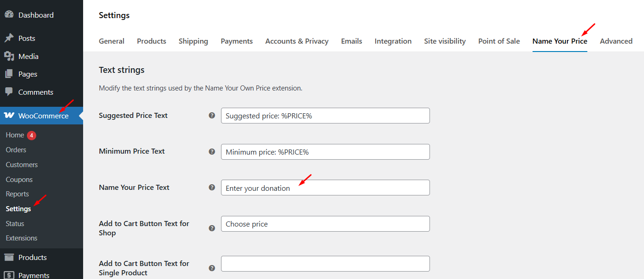Select the Accounts & Privacy tab
The width and height of the screenshot is (644, 279).
(x=297, y=41)
